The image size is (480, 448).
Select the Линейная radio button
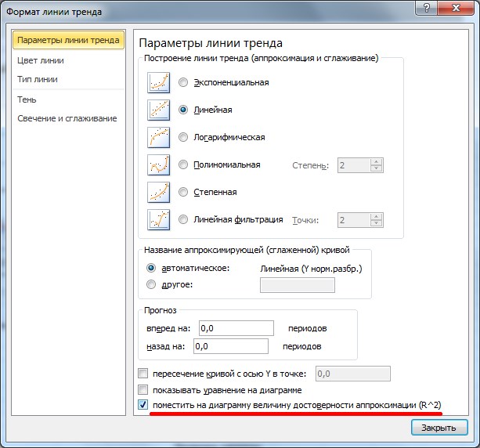click(183, 110)
